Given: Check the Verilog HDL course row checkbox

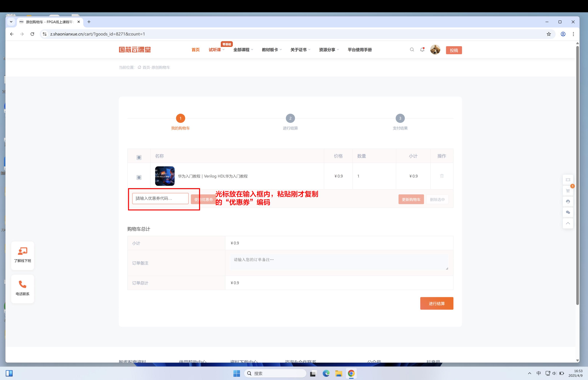Looking at the screenshot, I should point(139,177).
